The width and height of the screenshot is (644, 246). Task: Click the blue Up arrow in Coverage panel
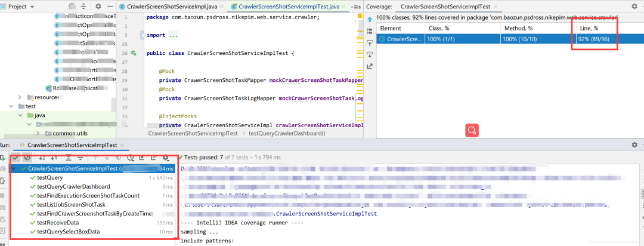pyautogui.click(x=370, y=19)
